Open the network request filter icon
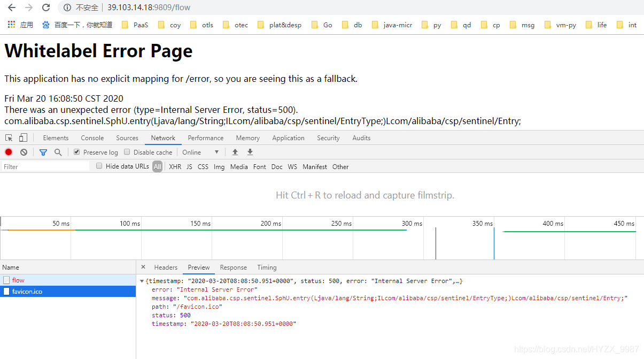 43,152
